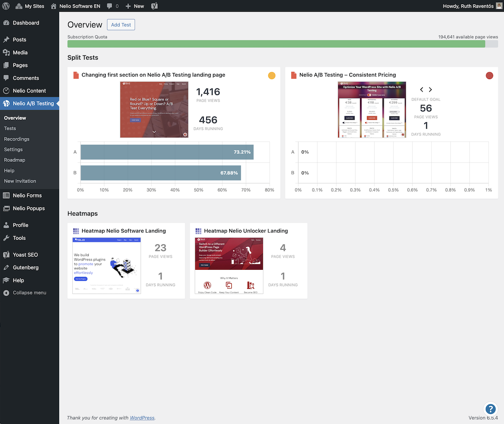
Task: Click the 1,416 page views value
Action: pyautogui.click(x=208, y=92)
